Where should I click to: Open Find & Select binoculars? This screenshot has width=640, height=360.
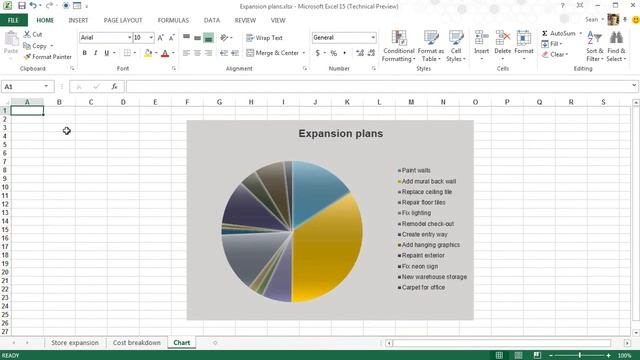[616, 46]
